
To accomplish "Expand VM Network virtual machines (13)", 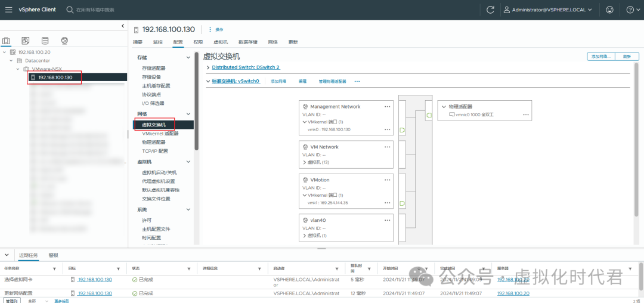I will point(304,162).
